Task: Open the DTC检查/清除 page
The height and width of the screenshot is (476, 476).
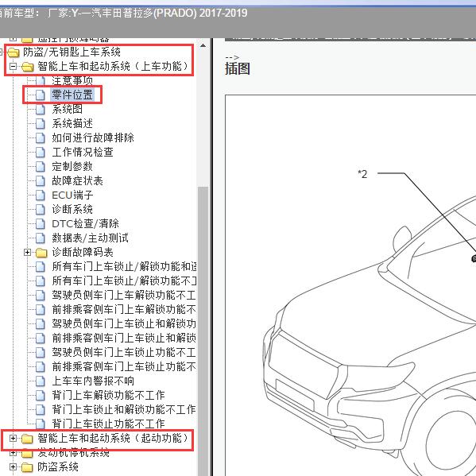Action: [85, 223]
